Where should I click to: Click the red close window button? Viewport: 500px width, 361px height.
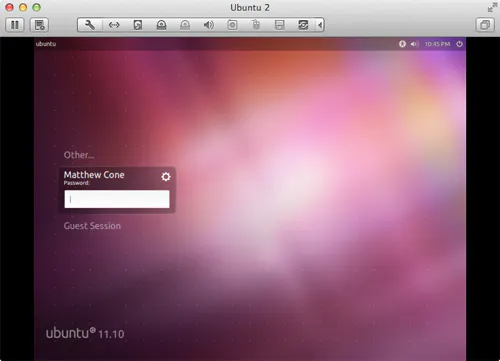click(10, 7)
